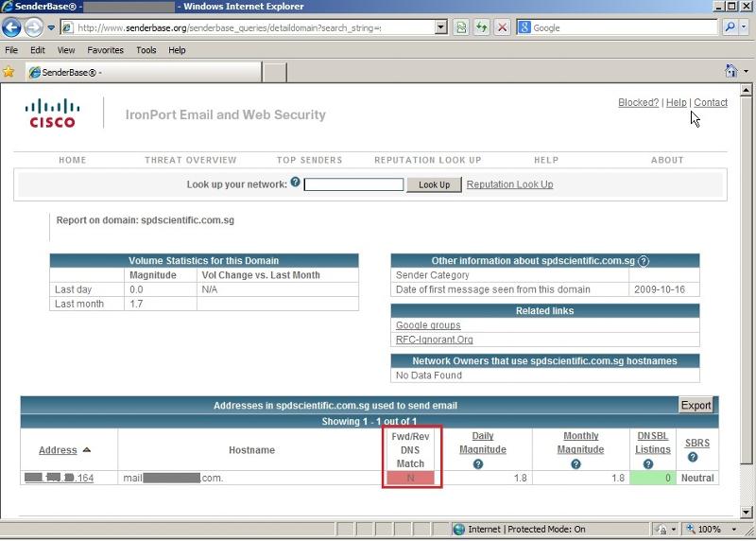Screen dimensions: 756x541
Task: Click the Home icon in the command bar
Action: (x=730, y=72)
